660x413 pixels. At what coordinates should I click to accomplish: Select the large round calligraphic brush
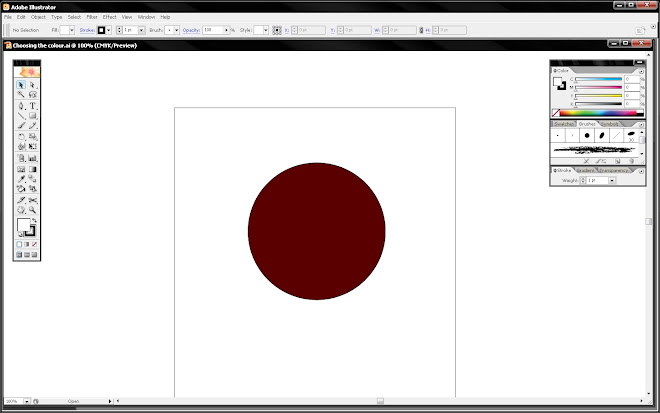(587, 136)
